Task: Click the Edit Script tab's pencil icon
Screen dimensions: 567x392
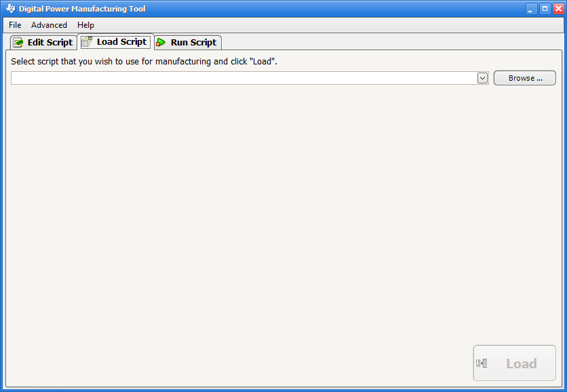Action: click(x=18, y=42)
